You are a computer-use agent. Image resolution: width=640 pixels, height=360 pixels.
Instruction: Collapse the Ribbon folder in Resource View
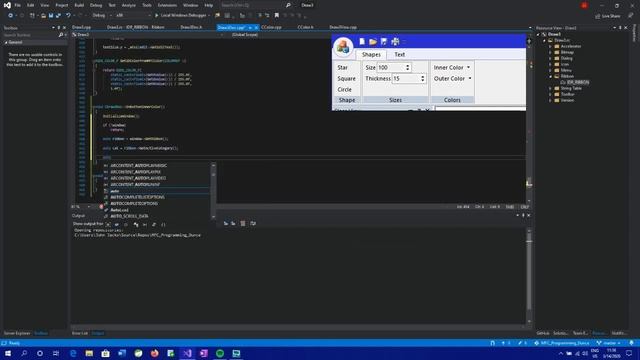550,76
